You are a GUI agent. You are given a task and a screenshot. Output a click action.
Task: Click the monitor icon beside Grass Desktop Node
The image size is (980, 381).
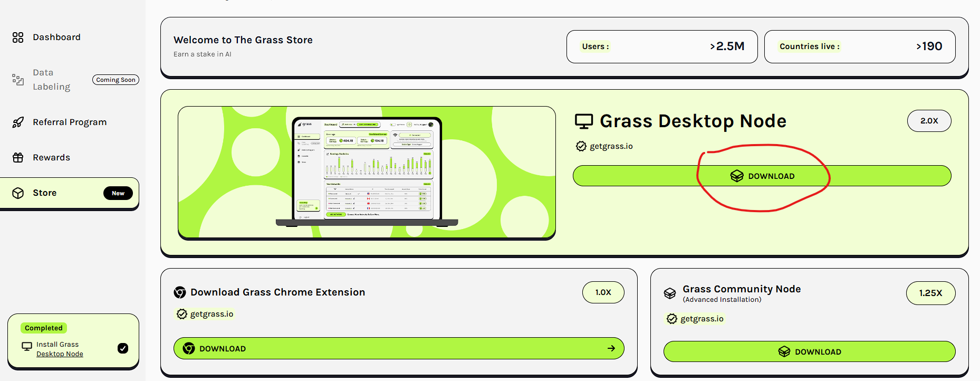pos(584,121)
